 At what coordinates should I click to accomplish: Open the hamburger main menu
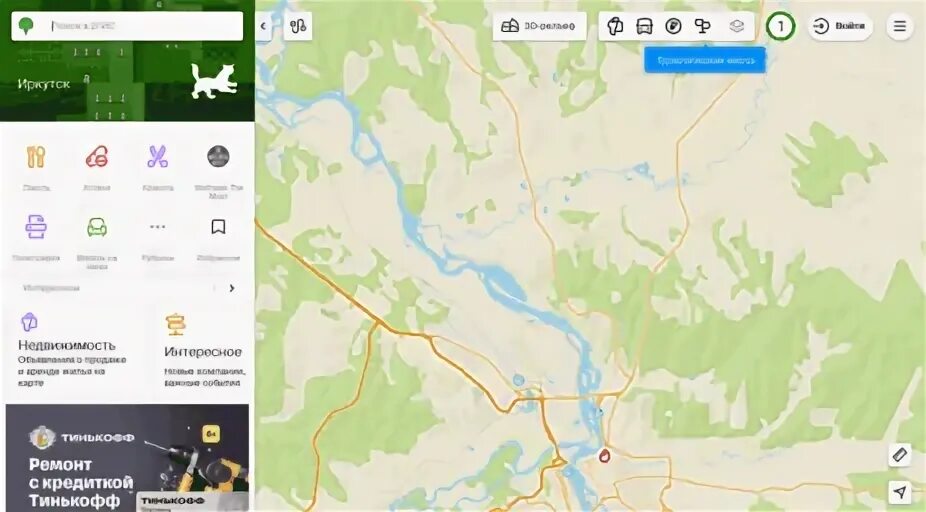(x=899, y=26)
